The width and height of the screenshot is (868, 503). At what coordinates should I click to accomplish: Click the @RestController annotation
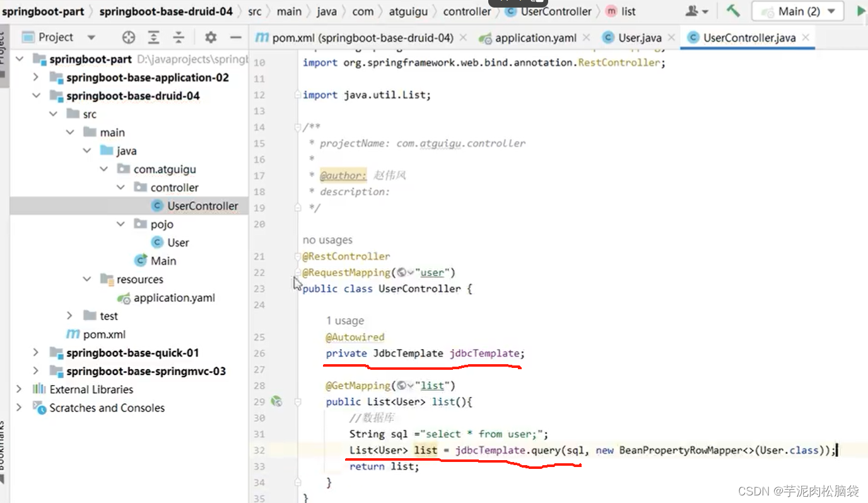point(346,256)
